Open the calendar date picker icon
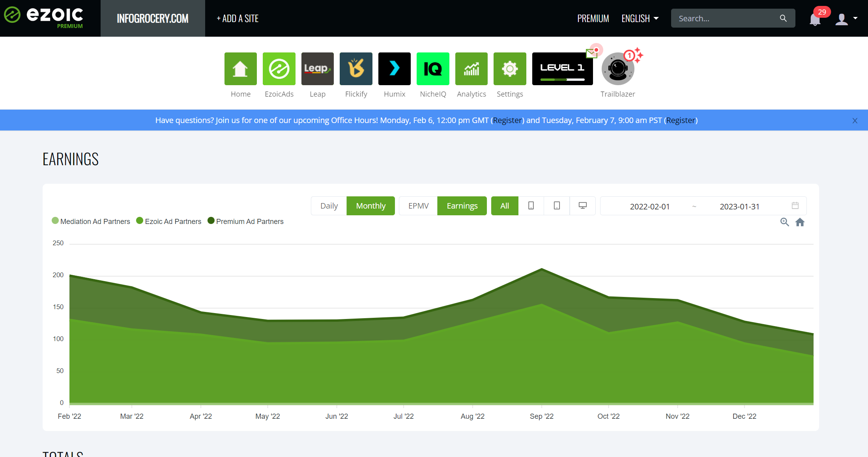The width and height of the screenshot is (868, 457). (x=795, y=205)
